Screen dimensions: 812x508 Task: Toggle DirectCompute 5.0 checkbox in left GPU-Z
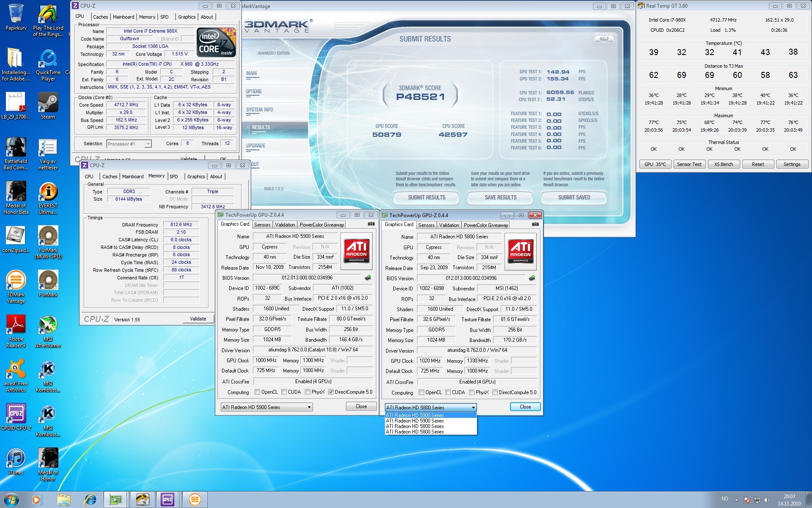click(x=331, y=392)
